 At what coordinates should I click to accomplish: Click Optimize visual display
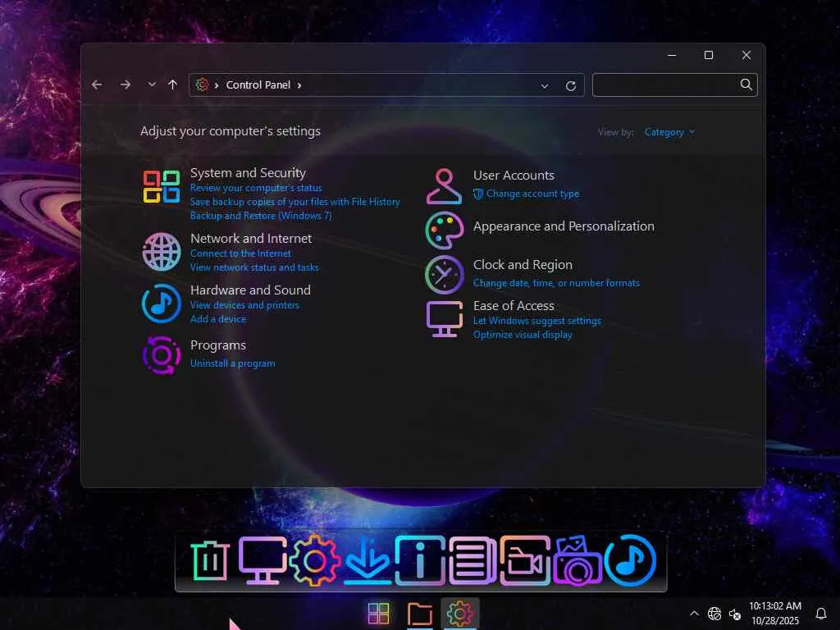(523, 335)
